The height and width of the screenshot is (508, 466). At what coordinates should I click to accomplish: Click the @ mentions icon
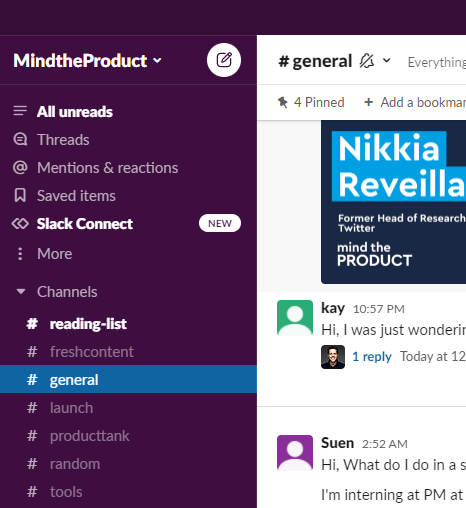(20, 167)
